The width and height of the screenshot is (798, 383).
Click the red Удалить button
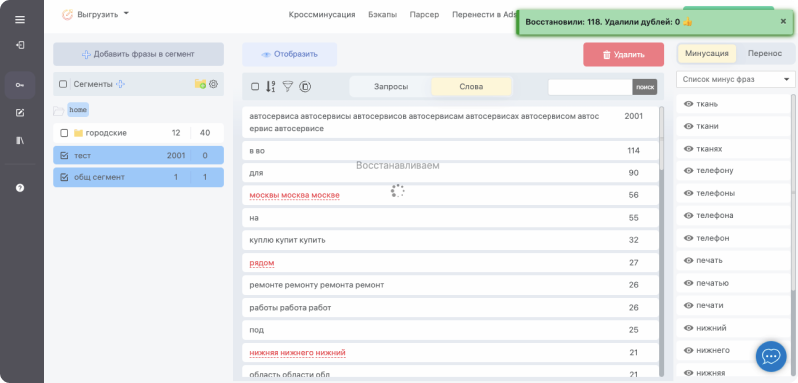(x=623, y=54)
